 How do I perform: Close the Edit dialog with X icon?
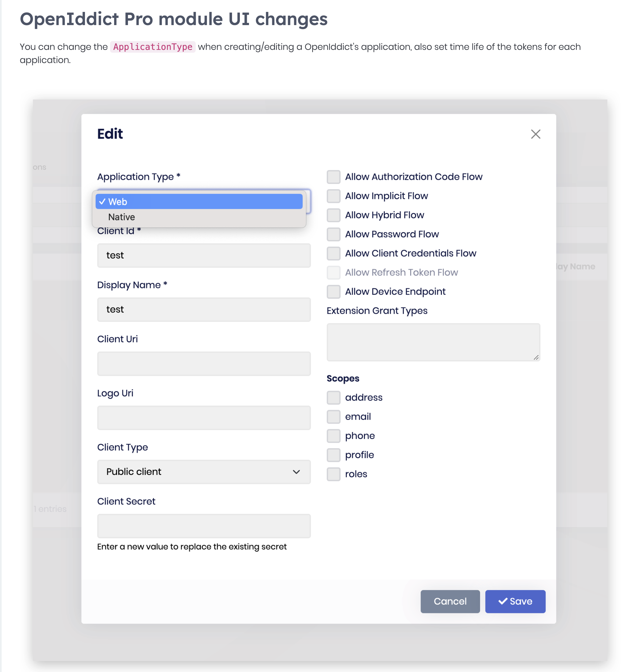[x=535, y=134]
